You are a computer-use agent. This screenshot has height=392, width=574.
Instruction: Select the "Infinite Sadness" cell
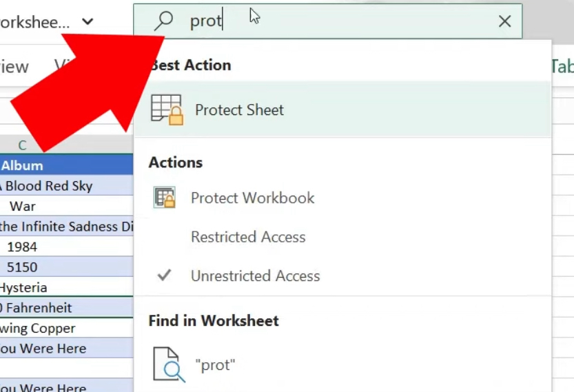click(66, 226)
